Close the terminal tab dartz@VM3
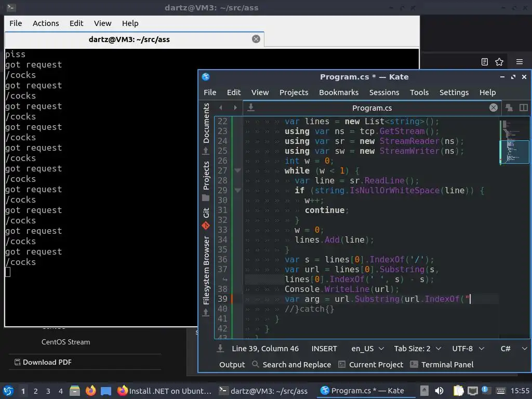The height and width of the screenshot is (399, 532). [256, 39]
